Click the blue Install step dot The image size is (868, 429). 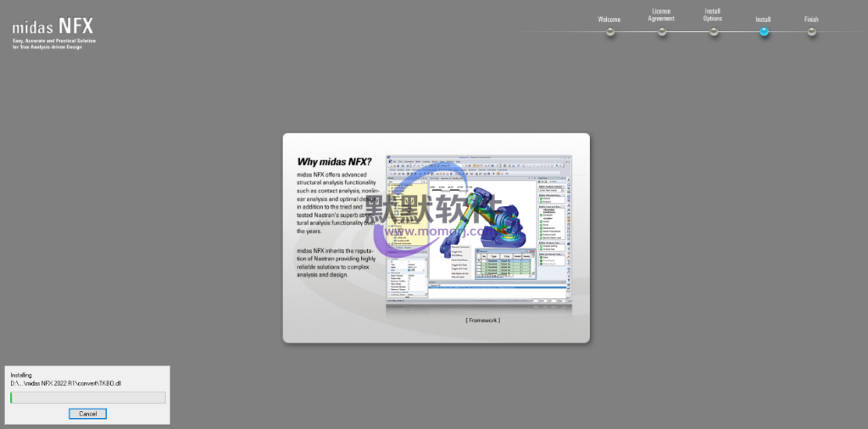764,31
